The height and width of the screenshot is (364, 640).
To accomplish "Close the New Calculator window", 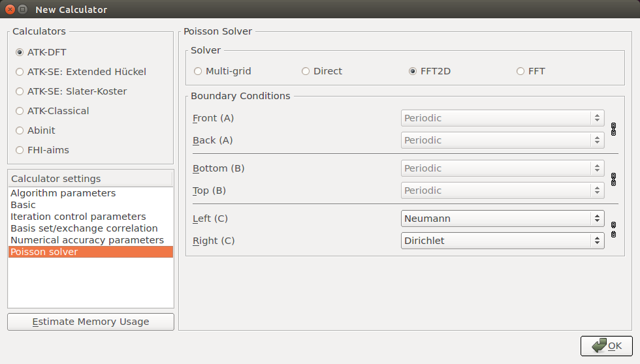I will pyautogui.click(x=10, y=9).
